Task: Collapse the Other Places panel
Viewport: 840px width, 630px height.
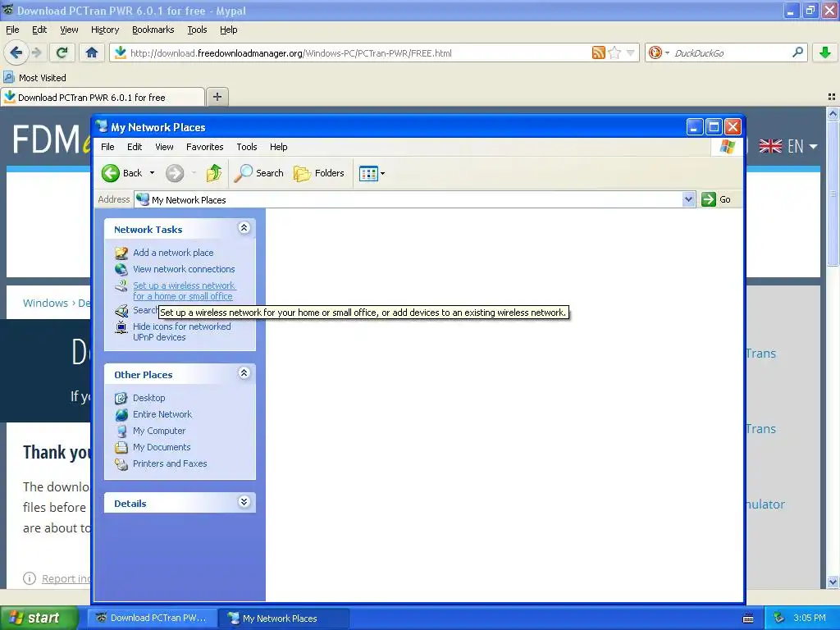Action: [x=244, y=373]
